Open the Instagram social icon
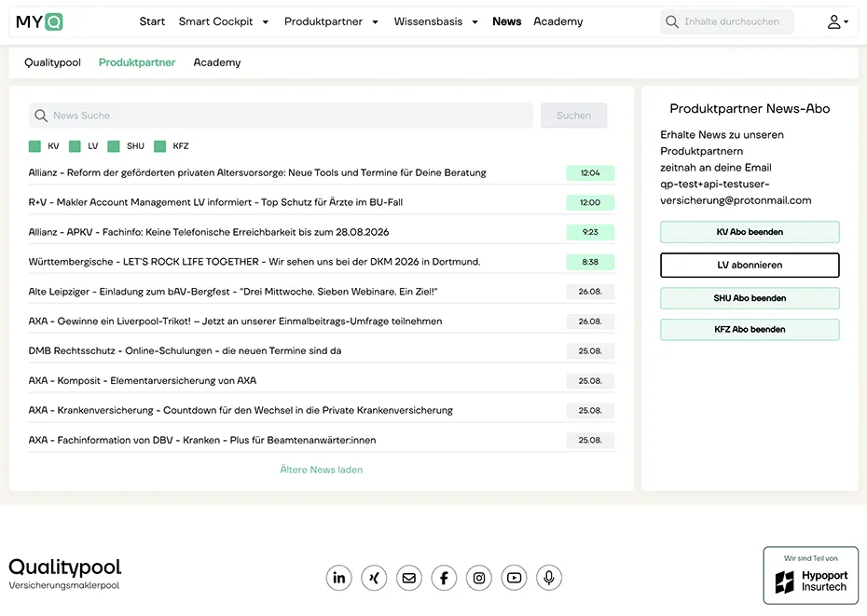Image resolution: width=867 pixels, height=616 pixels. (479, 578)
